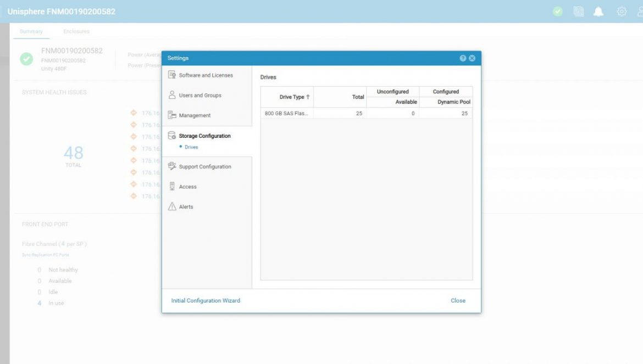Click the Support Configuration icon
The height and width of the screenshot is (364, 643).
pyautogui.click(x=172, y=166)
